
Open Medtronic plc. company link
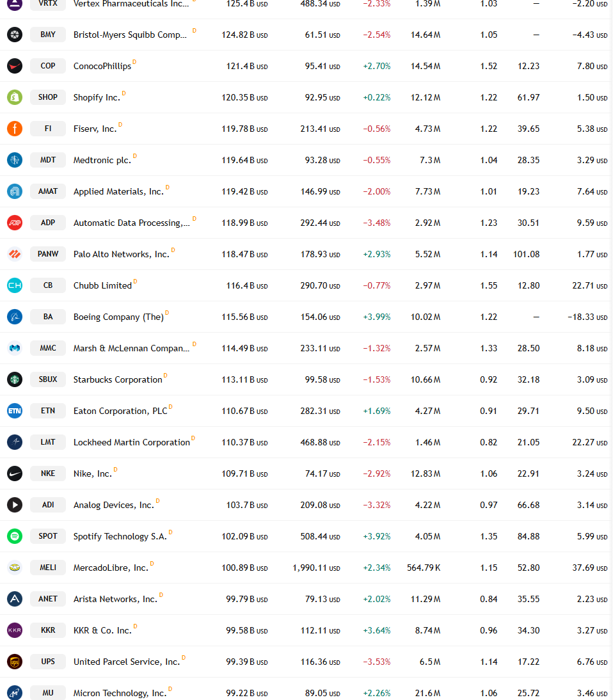pos(102,160)
